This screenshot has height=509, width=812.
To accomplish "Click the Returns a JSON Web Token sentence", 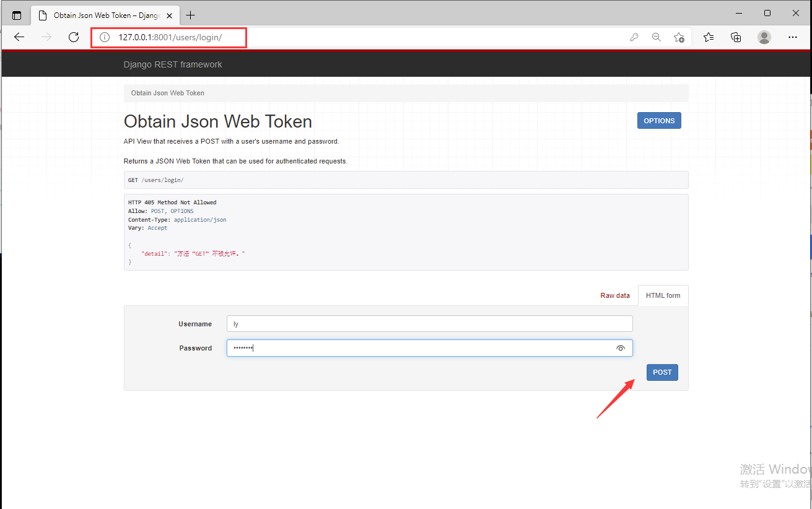I will pos(236,161).
